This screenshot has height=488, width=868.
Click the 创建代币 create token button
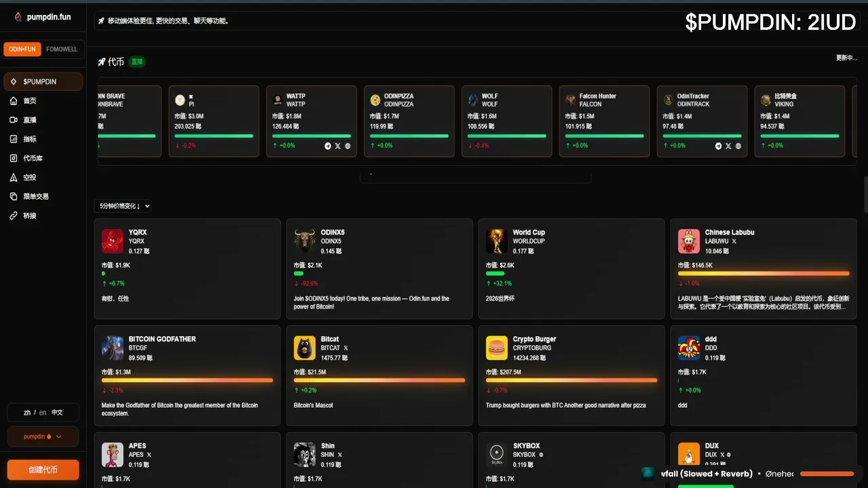coord(43,470)
